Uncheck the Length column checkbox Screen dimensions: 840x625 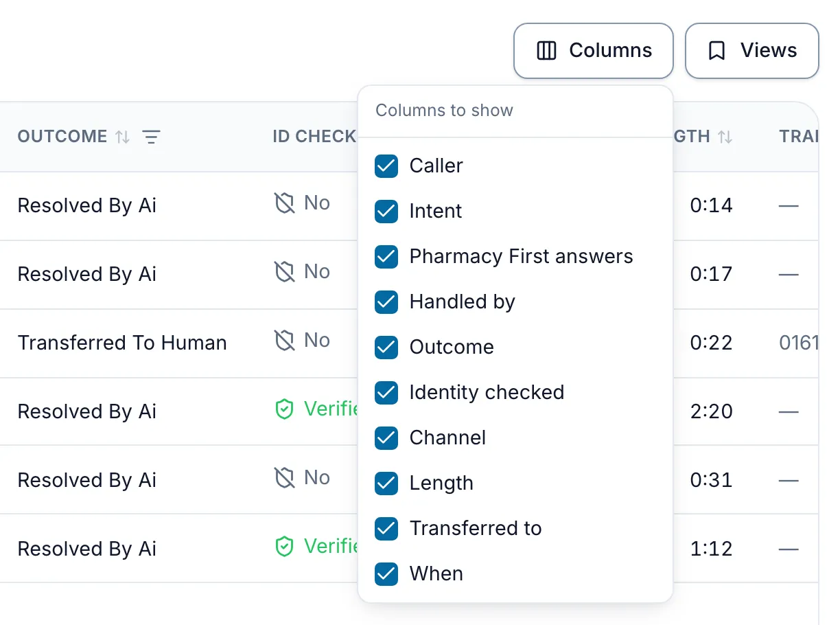pos(386,483)
